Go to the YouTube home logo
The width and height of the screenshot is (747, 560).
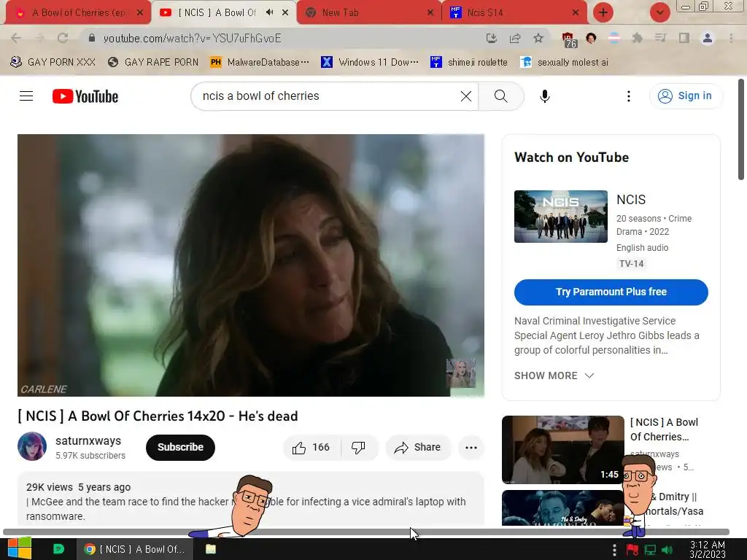85,96
